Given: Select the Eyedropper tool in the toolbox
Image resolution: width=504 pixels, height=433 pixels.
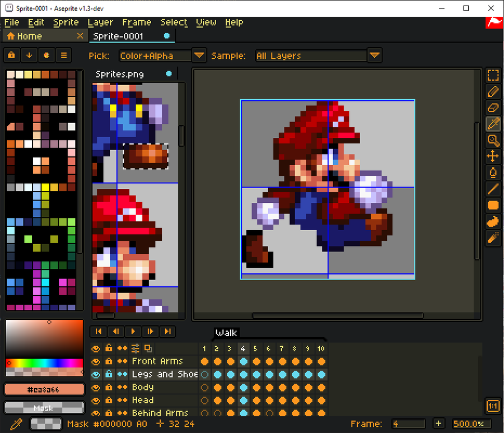Looking at the screenshot, I should click(493, 124).
